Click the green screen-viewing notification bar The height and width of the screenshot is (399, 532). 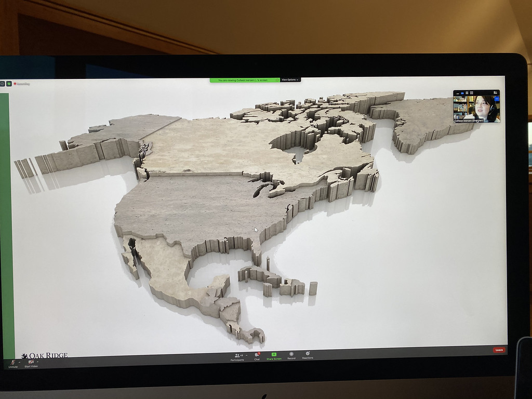(x=245, y=80)
